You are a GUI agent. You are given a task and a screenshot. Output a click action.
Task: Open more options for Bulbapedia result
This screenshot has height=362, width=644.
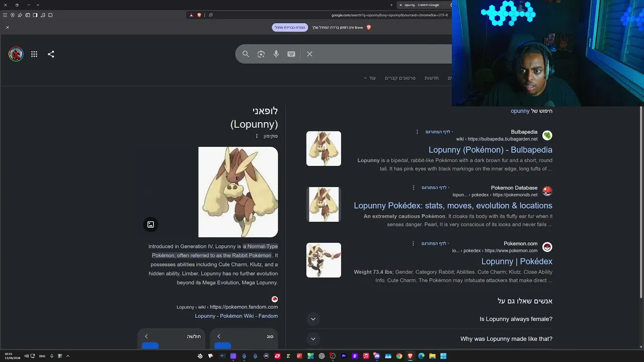(417, 132)
